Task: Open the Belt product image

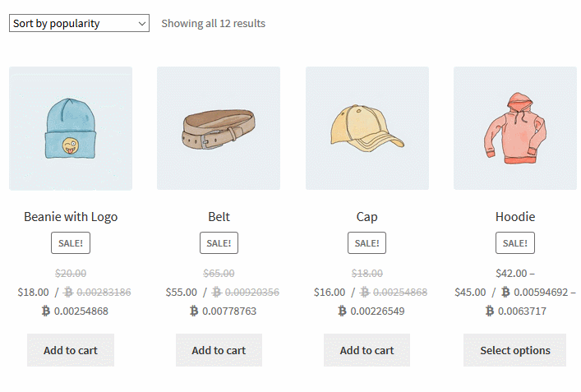Action: [219, 128]
